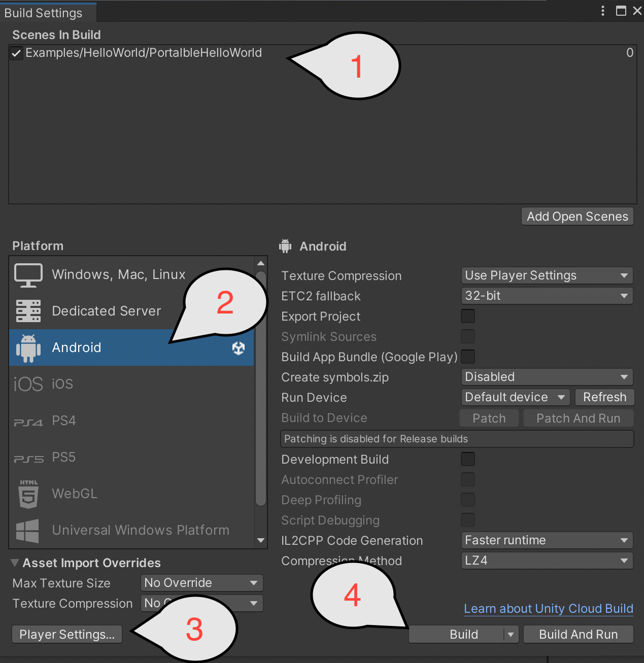This screenshot has width=644, height=663.
Task: Click the iOS platform logo icon
Action: 28,385
